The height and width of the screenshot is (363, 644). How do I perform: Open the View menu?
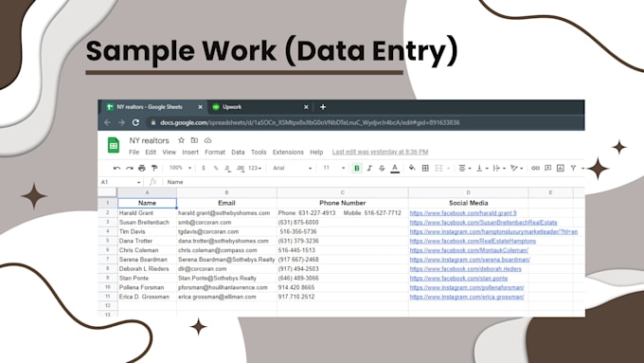[169, 152]
